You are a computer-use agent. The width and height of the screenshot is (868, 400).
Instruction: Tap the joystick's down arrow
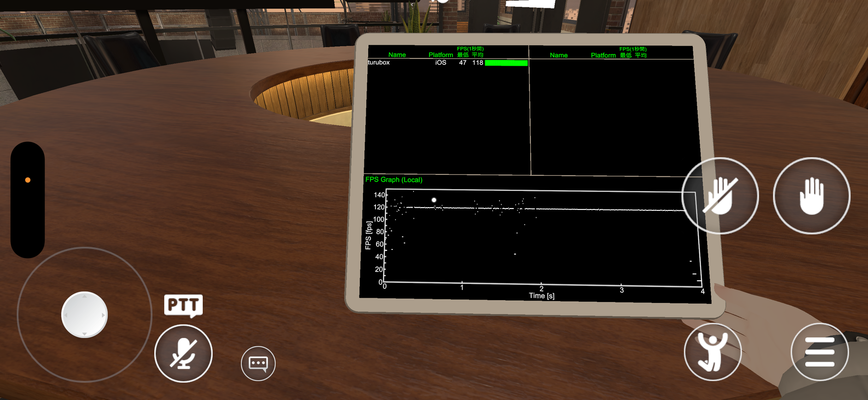[84, 333]
